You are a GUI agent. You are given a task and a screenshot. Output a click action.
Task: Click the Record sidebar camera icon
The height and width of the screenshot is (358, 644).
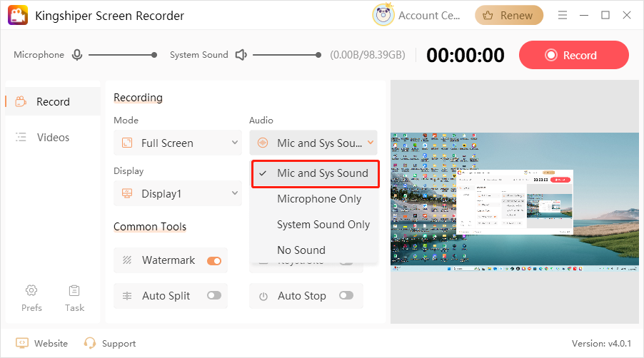pos(21,101)
